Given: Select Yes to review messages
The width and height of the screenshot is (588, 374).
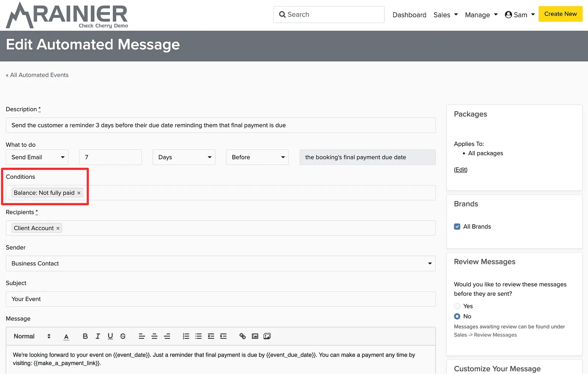Looking at the screenshot, I should click(457, 306).
